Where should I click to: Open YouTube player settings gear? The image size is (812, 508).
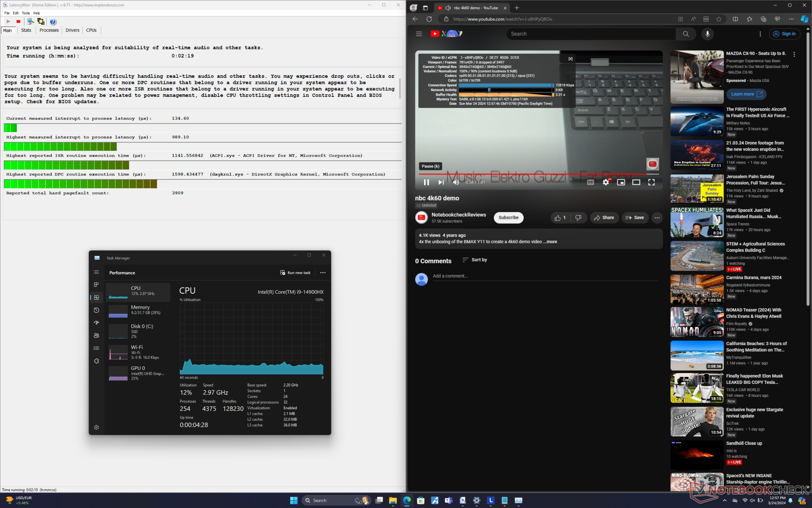(x=606, y=182)
